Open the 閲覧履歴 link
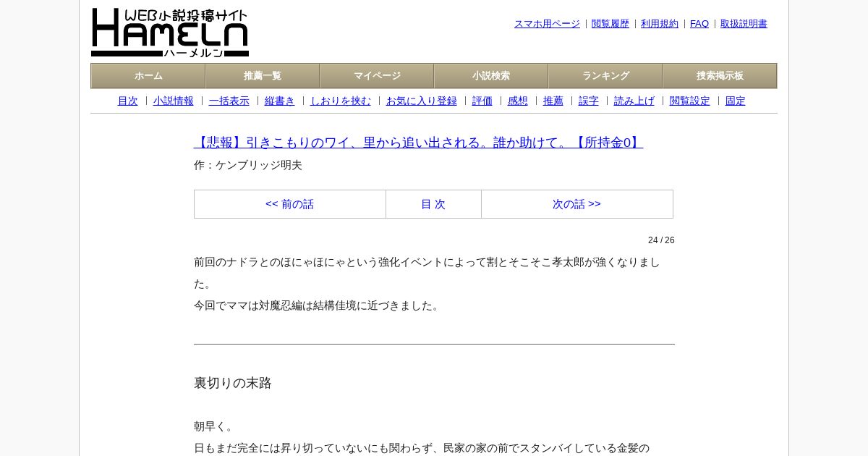Viewport: 868px width, 456px height. (610, 24)
